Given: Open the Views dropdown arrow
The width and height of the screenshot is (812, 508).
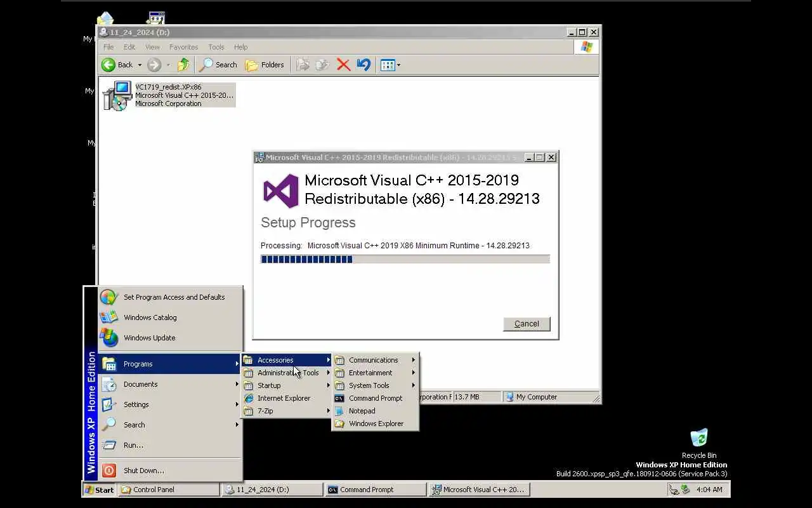Looking at the screenshot, I should click(398, 65).
